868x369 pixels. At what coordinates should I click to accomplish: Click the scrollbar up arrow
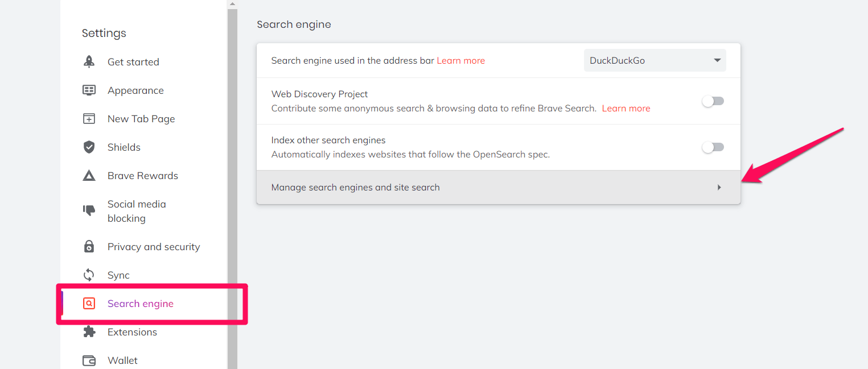[232, 4]
